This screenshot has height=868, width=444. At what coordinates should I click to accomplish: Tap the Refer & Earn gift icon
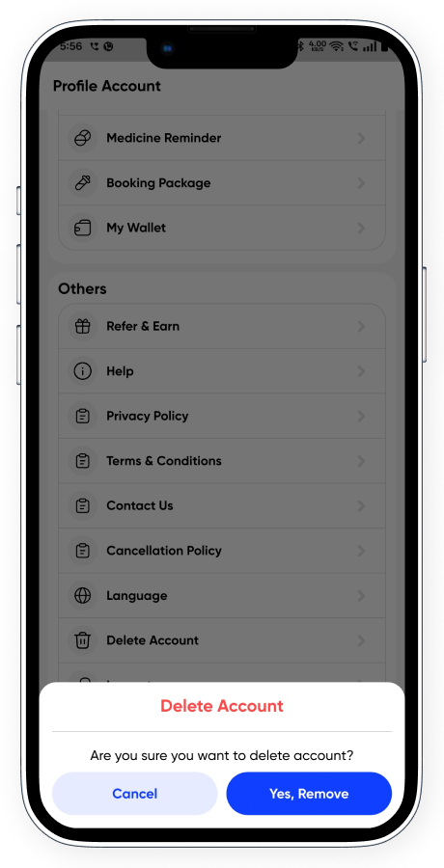coord(83,327)
